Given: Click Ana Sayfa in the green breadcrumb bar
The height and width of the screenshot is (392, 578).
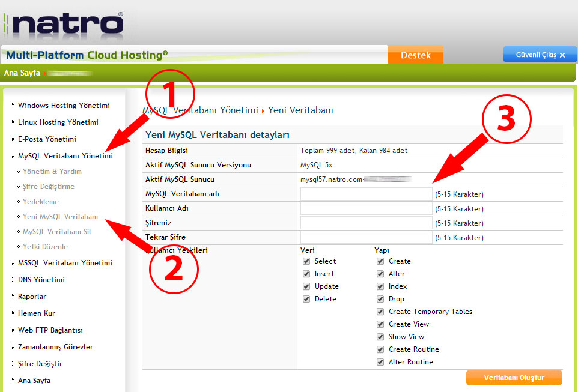Looking at the screenshot, I should 22,73.
